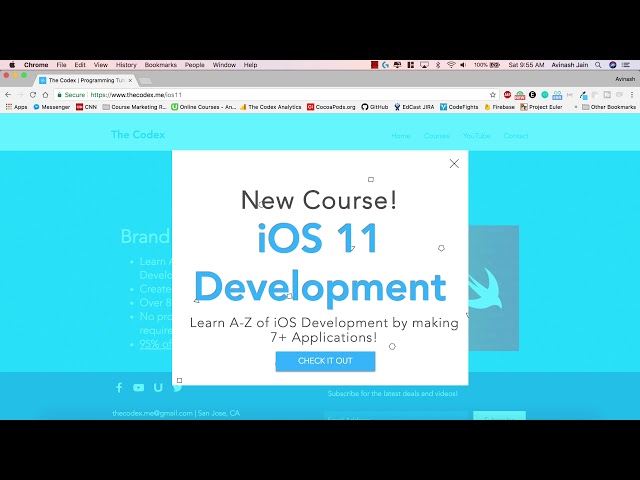Reload the page with the refresh icon
The image size is (640, 480).
tap(33, 95)
